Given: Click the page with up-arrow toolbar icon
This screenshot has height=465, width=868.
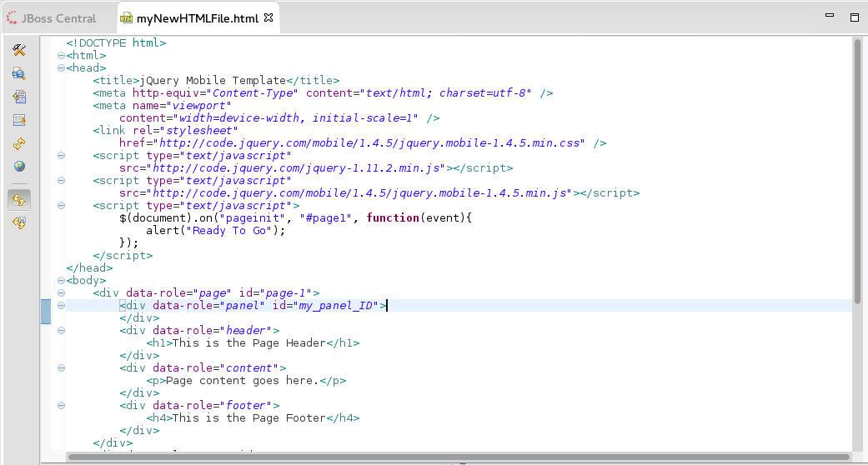Looking at the screenshot, I should 19,97.
